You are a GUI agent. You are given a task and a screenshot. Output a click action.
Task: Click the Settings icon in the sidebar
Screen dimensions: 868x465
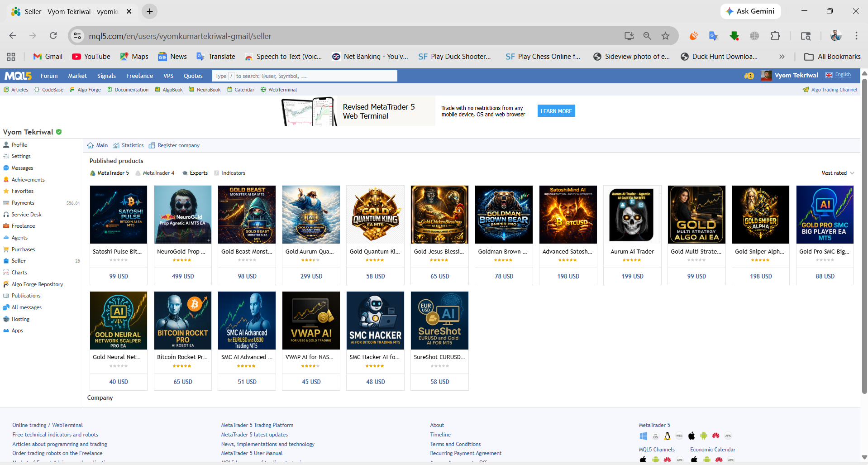click(6, 156)
